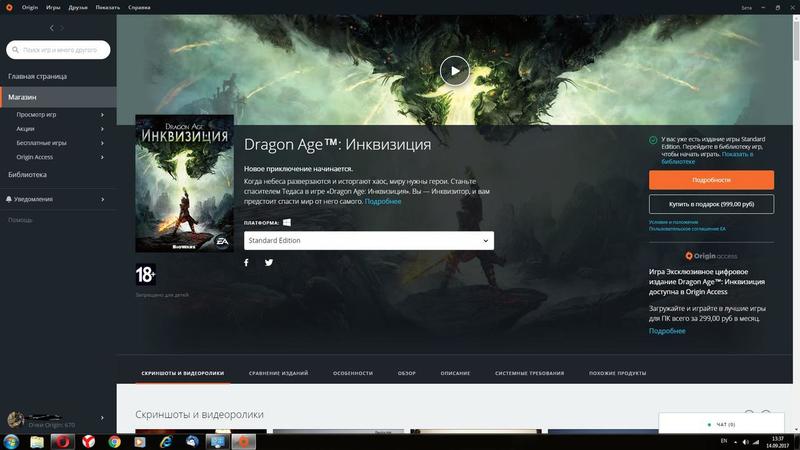
Task: Go back with the left navigation arrow
Action: tap(52, 28)
